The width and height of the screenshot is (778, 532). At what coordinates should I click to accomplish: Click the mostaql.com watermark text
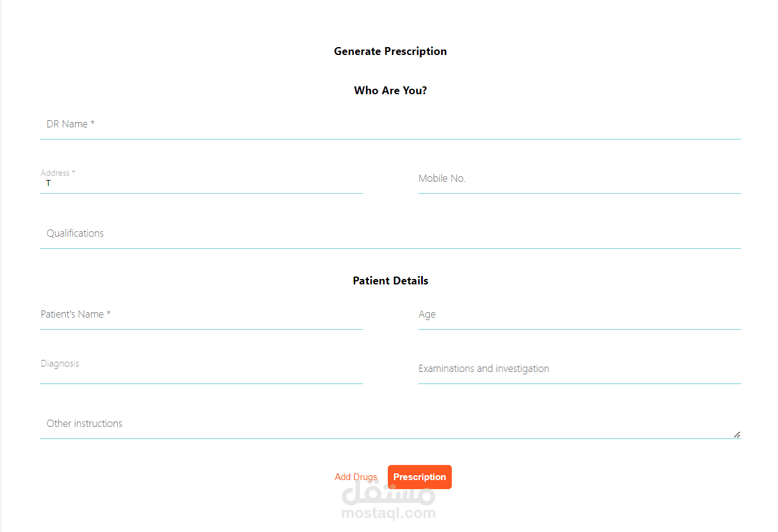coord(388,514)
